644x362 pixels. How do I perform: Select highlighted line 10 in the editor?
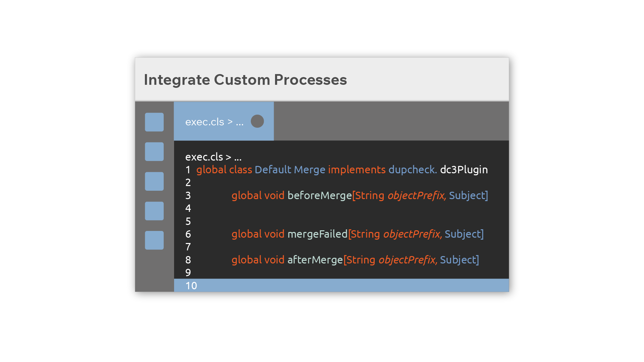pos(341,285)
